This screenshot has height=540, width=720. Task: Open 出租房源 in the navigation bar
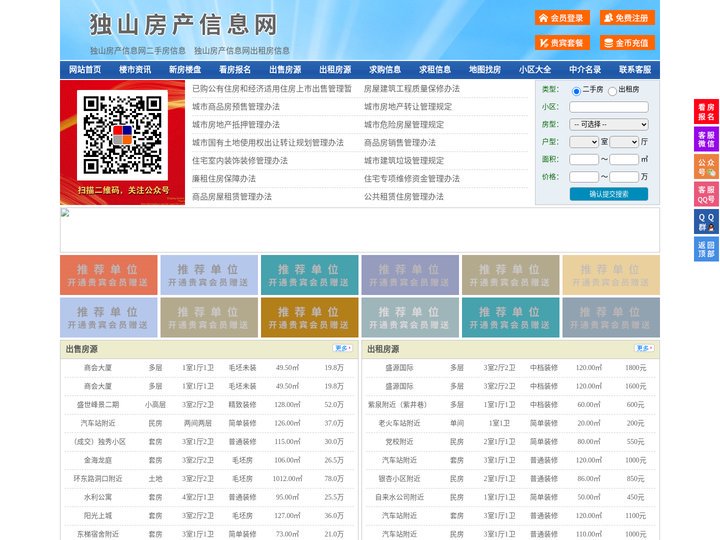pos(335,70)
